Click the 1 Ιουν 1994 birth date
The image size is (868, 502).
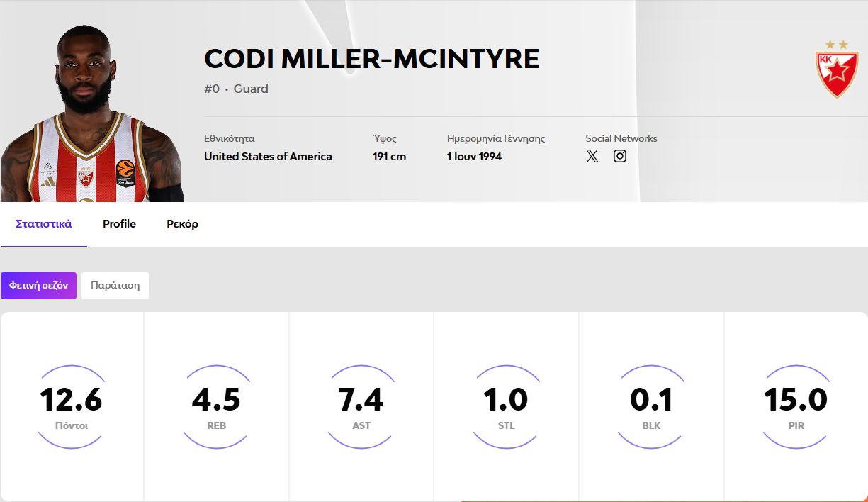474,157
